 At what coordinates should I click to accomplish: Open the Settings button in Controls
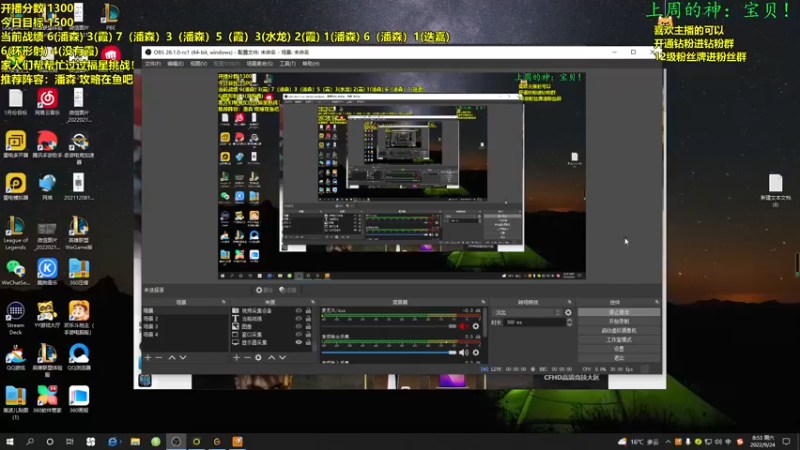(x=619, y=349)
